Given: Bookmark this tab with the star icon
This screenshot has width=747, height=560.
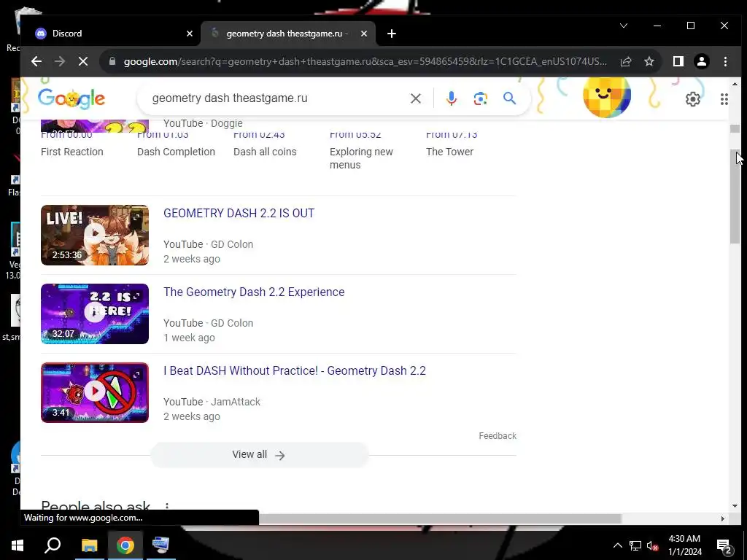Looking at the screenshot, I should click(649, 61).
